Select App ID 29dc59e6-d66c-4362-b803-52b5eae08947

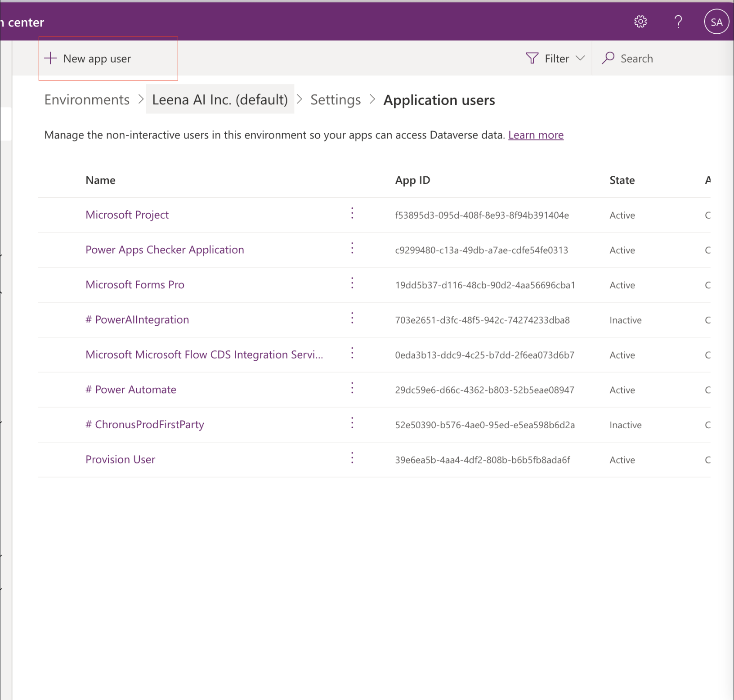tap(484, 390)
